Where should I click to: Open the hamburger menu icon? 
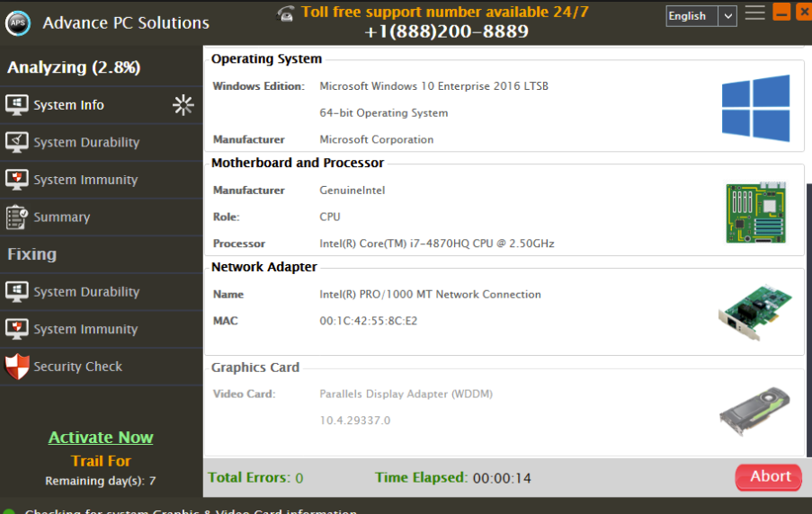pyautogui.click(x=754, y=13)
